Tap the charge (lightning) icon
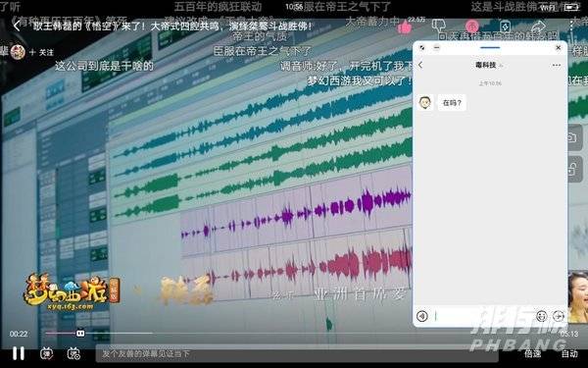 coord(505,26)
